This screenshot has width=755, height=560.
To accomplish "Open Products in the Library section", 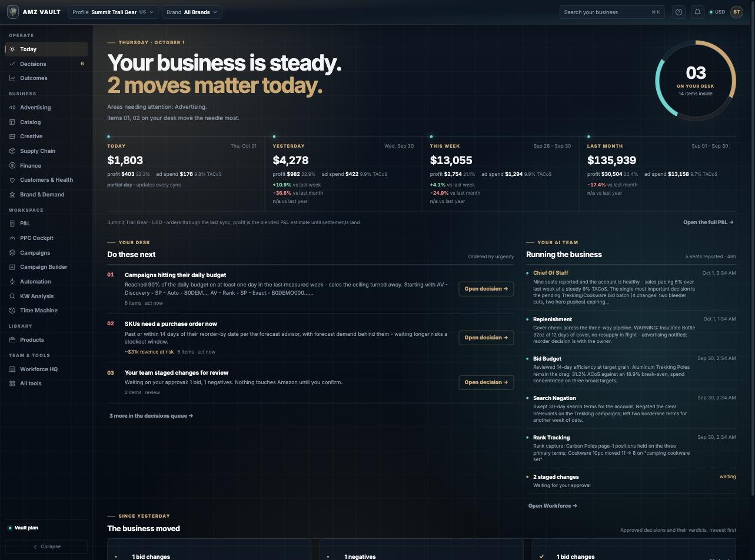I will pos(46,340).
